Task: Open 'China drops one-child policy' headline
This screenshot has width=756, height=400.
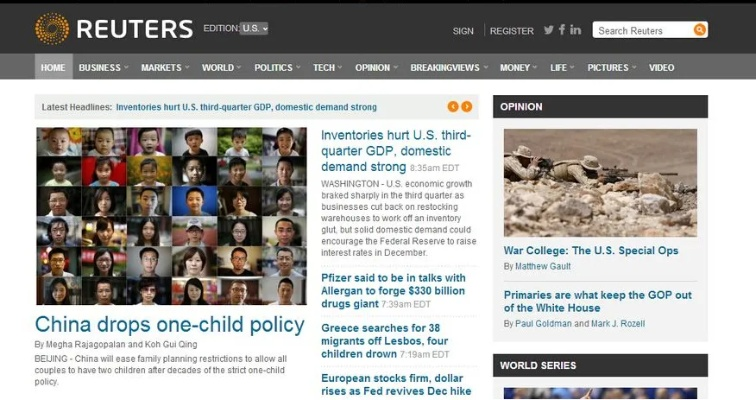Action: click(x=170, y=325)
